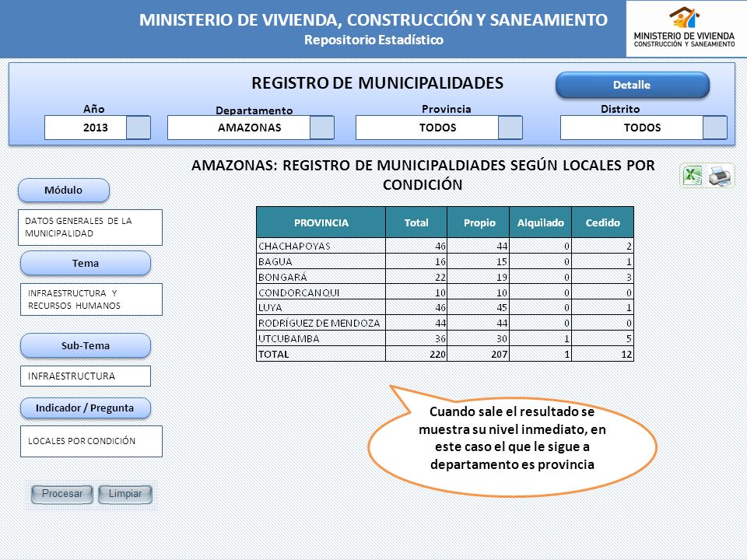Click the Datos Generales de la Municipalidad box
The height and width of the screenshot is (560, 747).
(90, 228)
